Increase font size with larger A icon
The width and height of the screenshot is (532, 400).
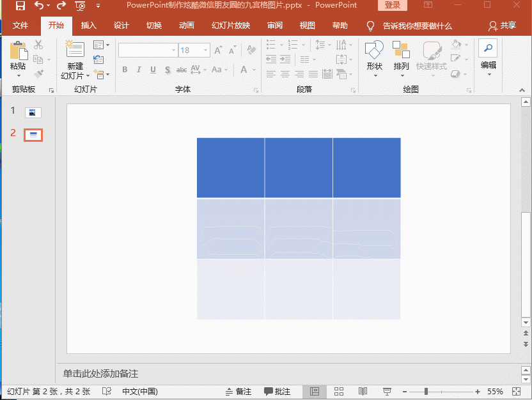(x=218, y=50)
